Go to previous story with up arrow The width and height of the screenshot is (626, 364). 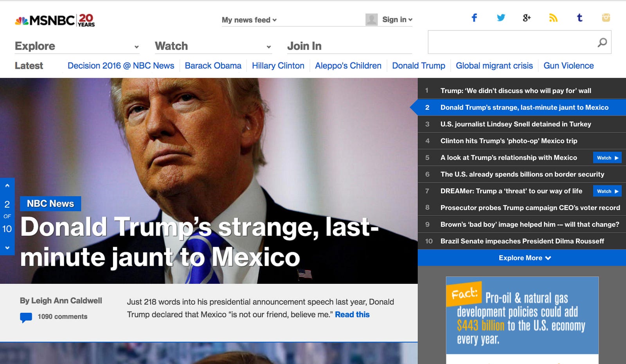(x=7, y=186)
